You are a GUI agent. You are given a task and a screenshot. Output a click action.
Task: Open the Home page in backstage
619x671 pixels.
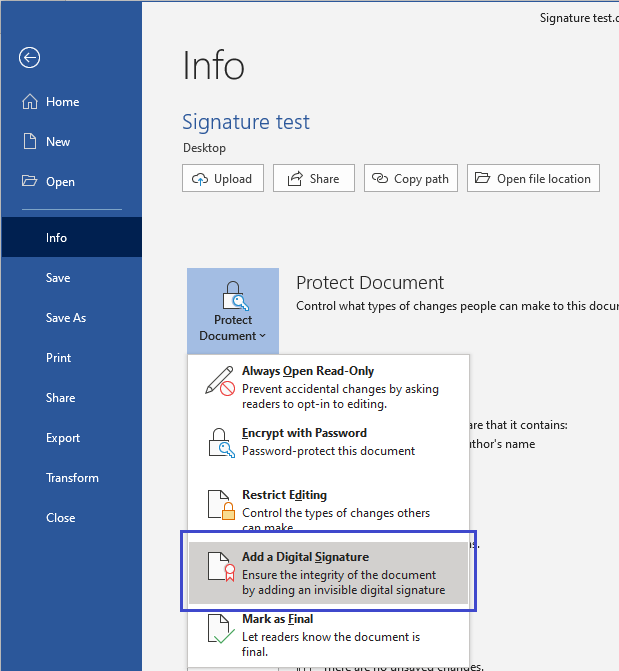click(x=71, y=101)
